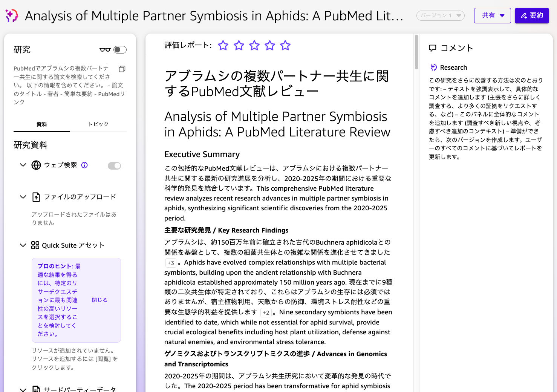The height and width of the screenshot is (392, 557).
Task: Click the Research sparkle icon in comments panel
Action: click(x=433, y=67)
